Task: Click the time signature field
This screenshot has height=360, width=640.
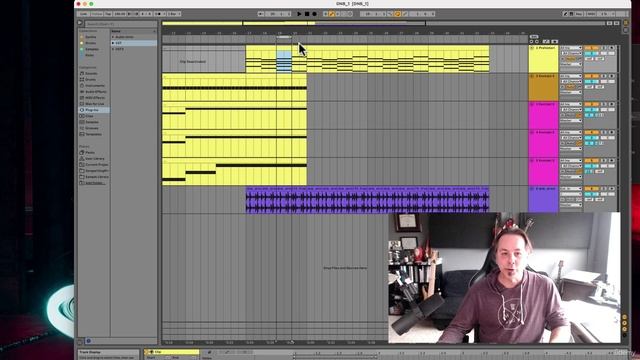Action: pos(146,14)
